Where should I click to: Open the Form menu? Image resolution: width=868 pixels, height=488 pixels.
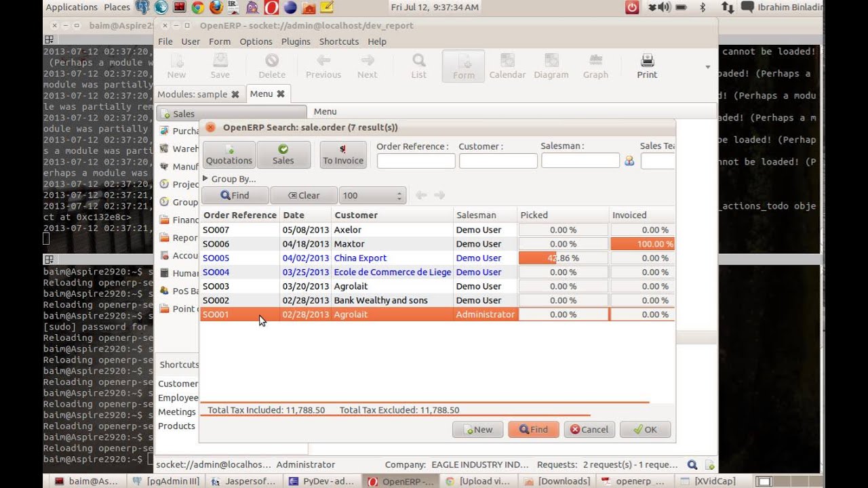point(220,41)
